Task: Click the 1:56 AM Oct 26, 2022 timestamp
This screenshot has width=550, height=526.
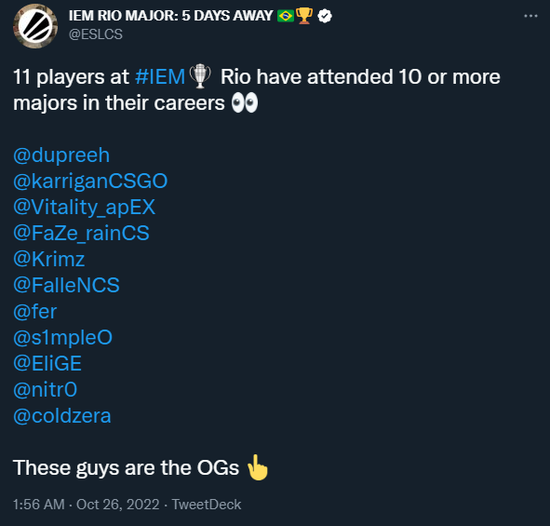Action: click(86, 505)
